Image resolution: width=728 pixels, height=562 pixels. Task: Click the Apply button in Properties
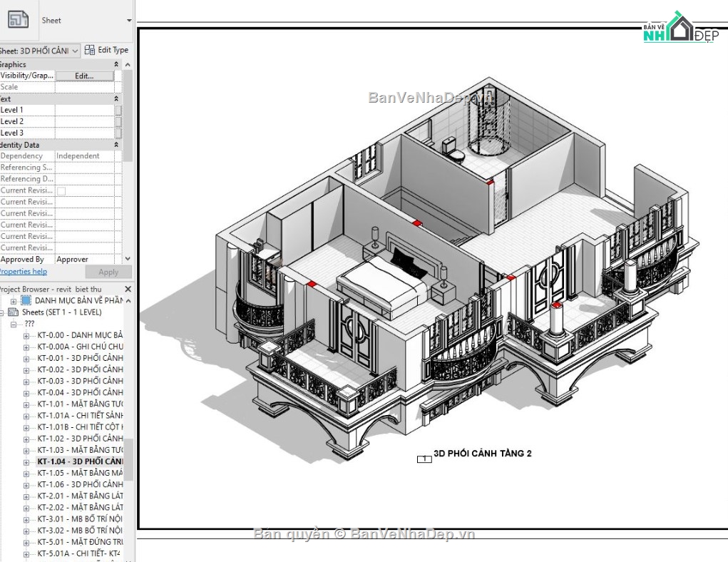click(x=108, y=272)
